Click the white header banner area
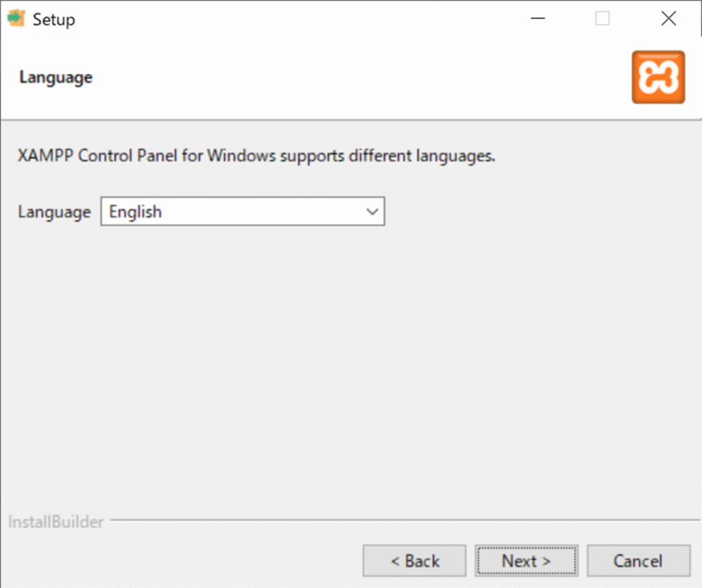This screenshot has width=702, height=588. [343, 77]
